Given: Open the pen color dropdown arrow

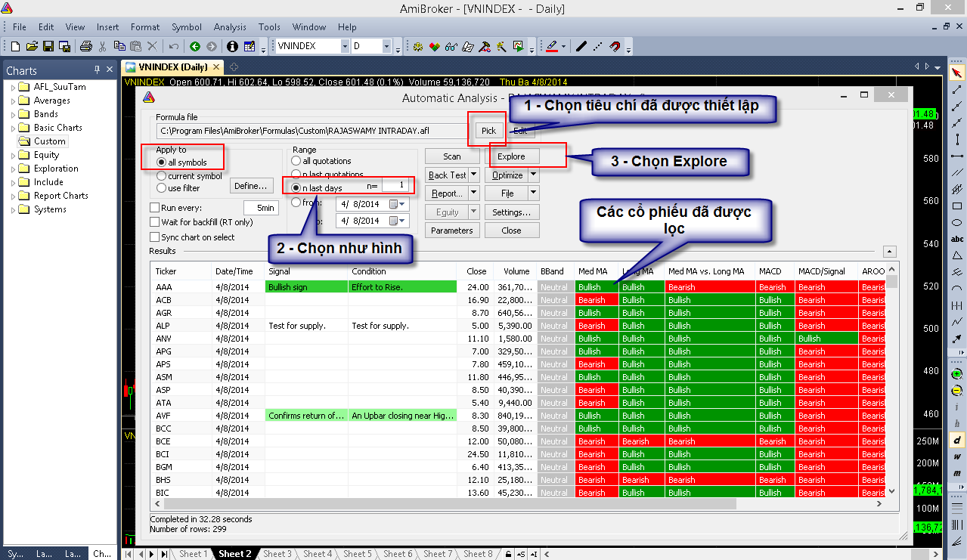Looking at the screenshot, I should tap(564, 46).
